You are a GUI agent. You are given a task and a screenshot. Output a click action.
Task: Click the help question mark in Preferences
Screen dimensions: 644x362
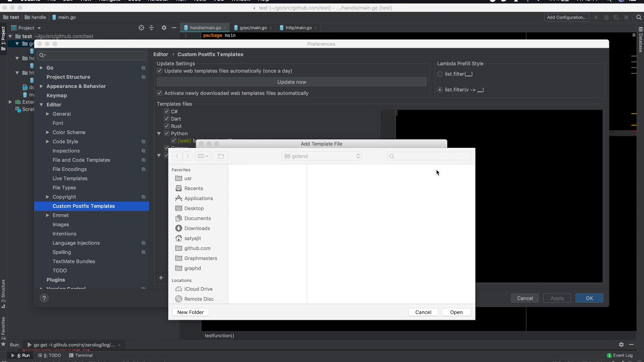[44, 298]
